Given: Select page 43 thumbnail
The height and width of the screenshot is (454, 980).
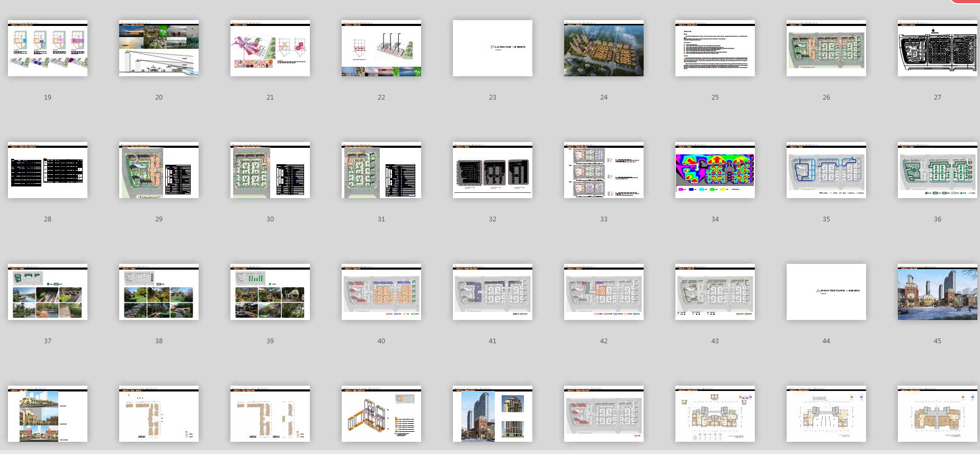Looking at the screenshot, I should coord(715,292).
